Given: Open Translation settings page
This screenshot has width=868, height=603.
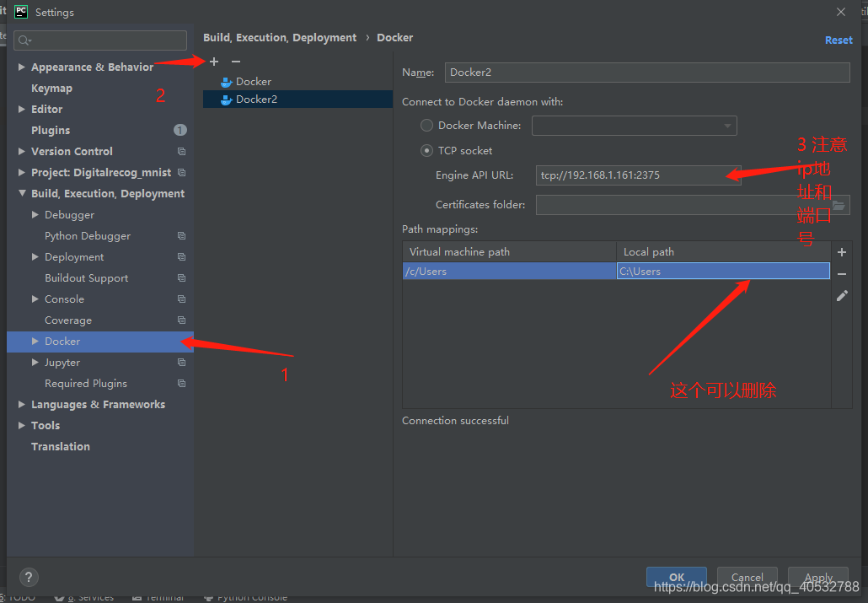Looking at the screenshot, I should coord(61,446).
